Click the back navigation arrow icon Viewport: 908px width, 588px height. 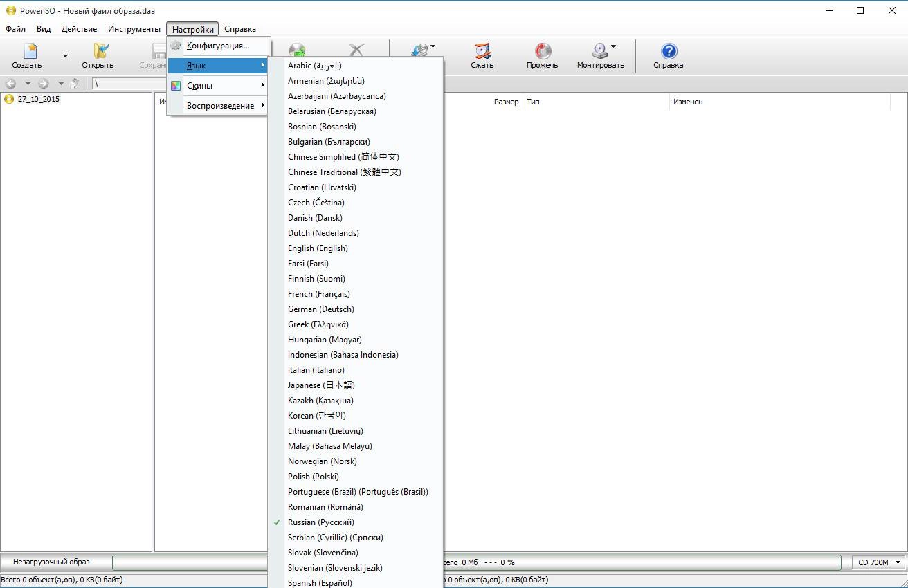[10, 84]
